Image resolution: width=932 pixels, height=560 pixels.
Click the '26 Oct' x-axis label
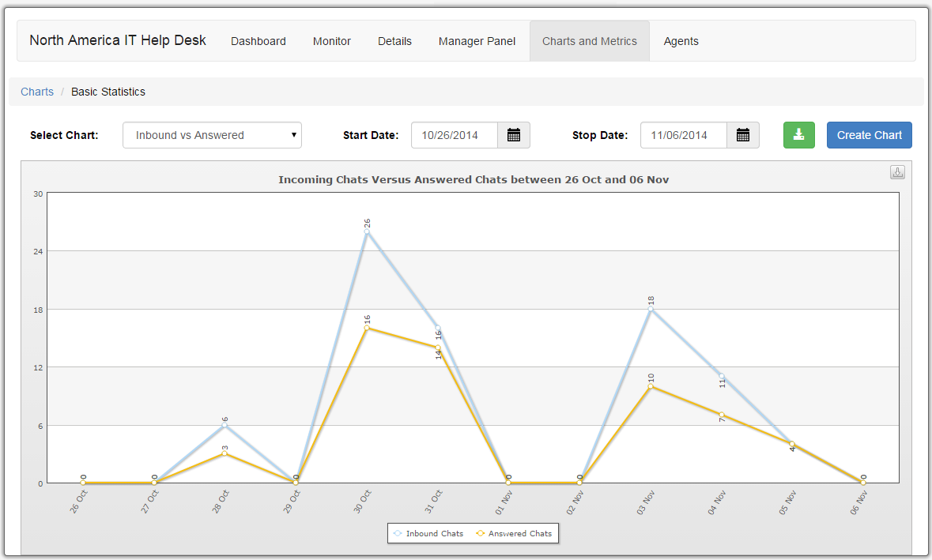tap(78, 502)
